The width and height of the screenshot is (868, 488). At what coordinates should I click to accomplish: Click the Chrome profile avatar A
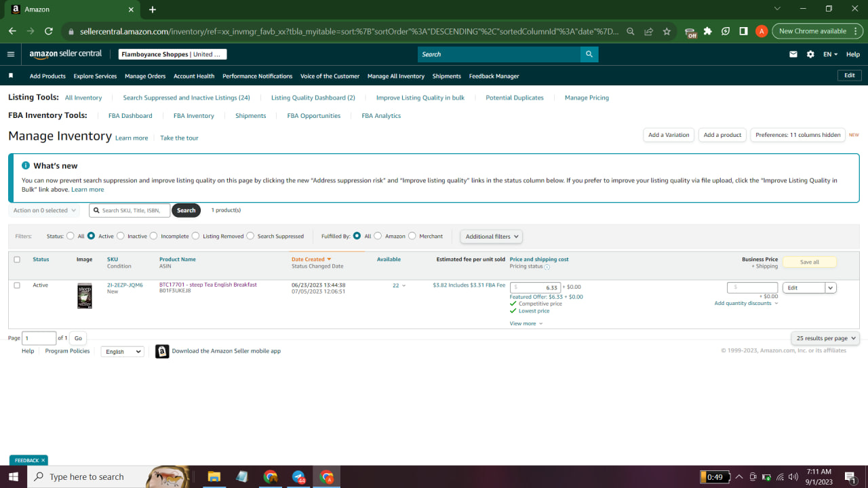pos(762,31)
